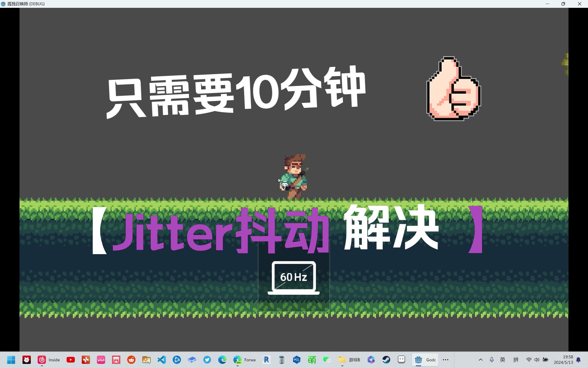The height and width of the screenshot is (368, 588).
Task: Open the notification bell in tray
Action: pos(579,359)
